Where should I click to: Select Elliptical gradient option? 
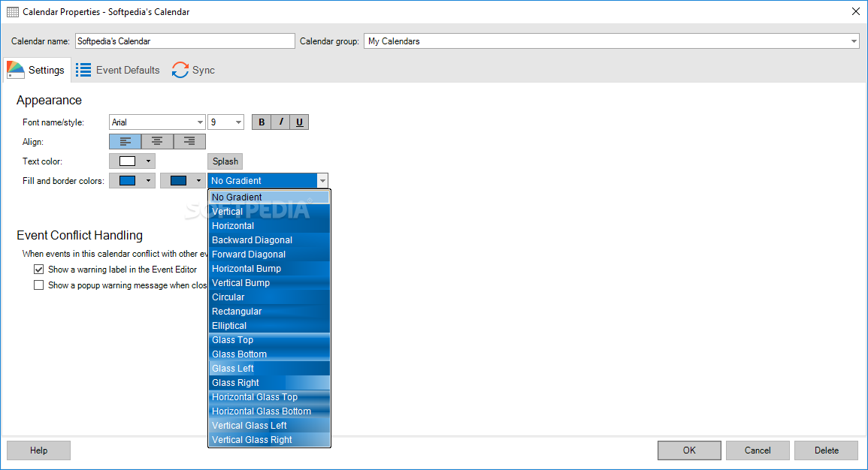(269, 326)
